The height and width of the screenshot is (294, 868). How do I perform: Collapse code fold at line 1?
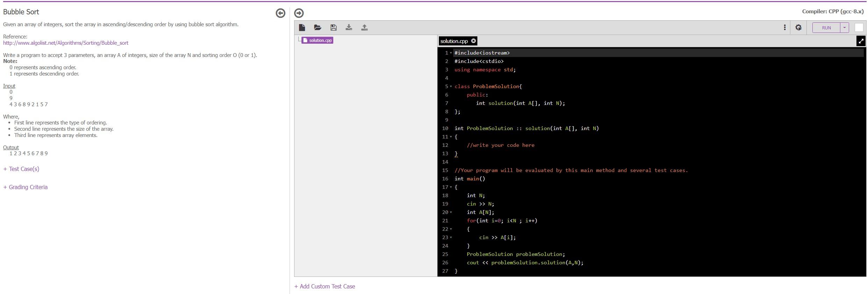coord(451,53)
